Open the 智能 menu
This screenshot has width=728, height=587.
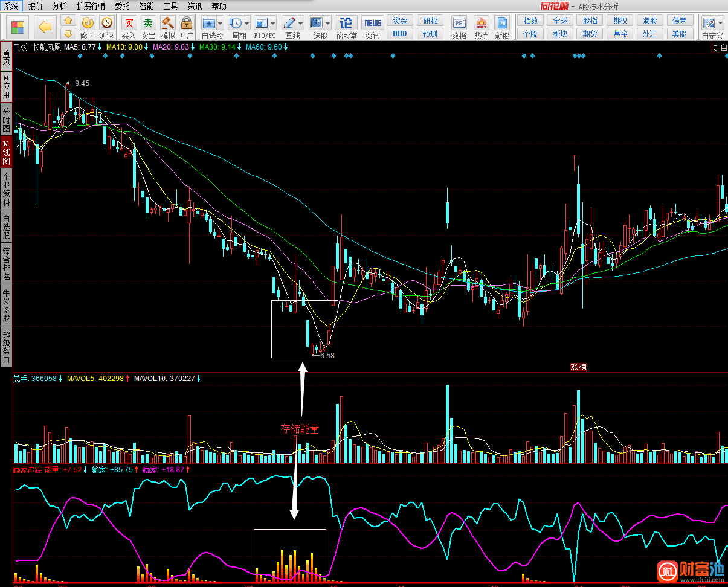coord(146,6)
